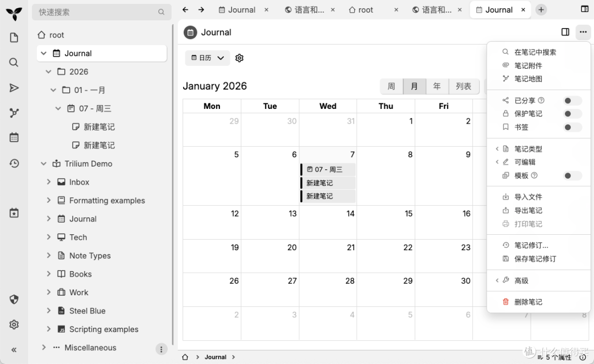Click the three-dots note actions button

coord(583,32)
